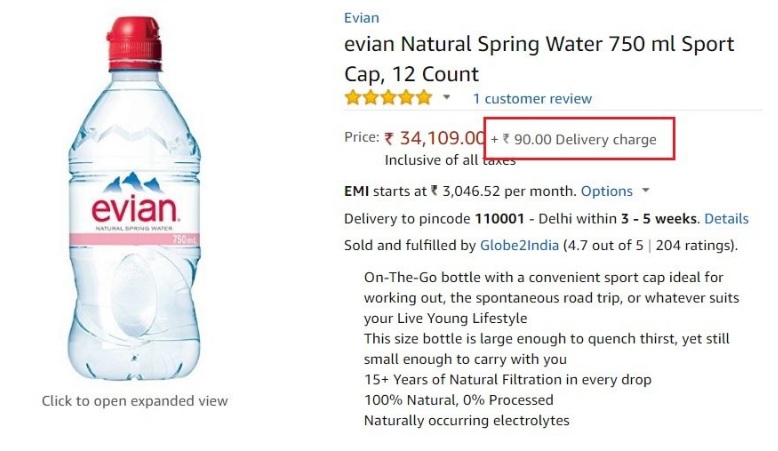Click the 'Inclusive of all taxes' text
778x451 pixels.
[450, 160]
